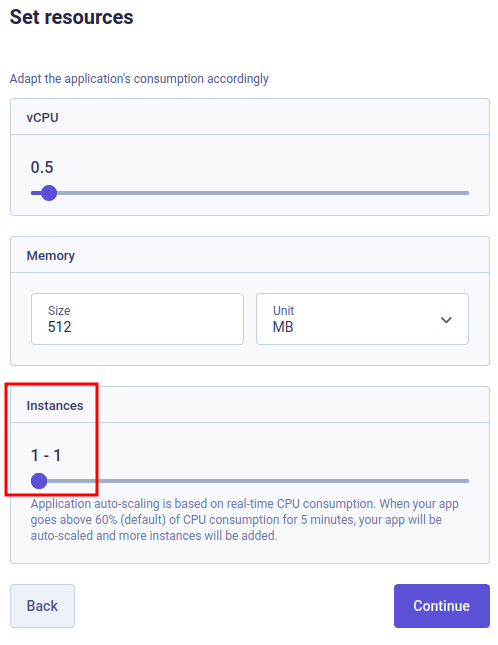Go back with the Back button

coord(42,606)
